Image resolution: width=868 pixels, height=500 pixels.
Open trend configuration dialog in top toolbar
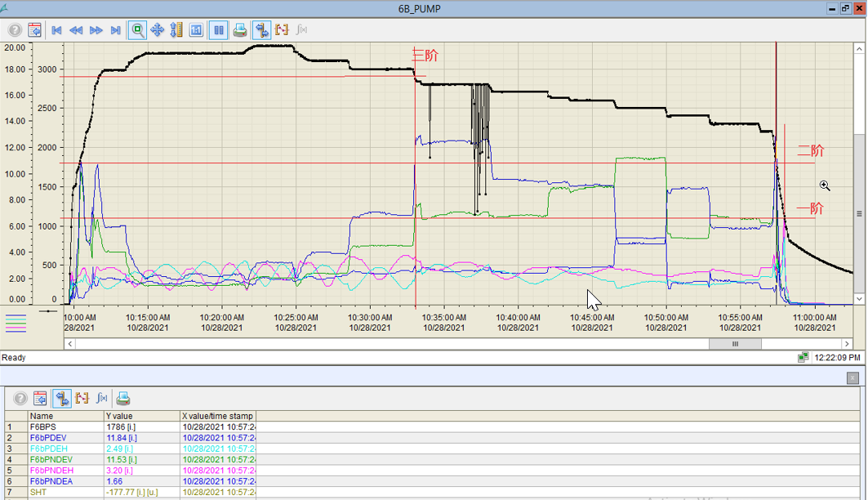(34, 30)
